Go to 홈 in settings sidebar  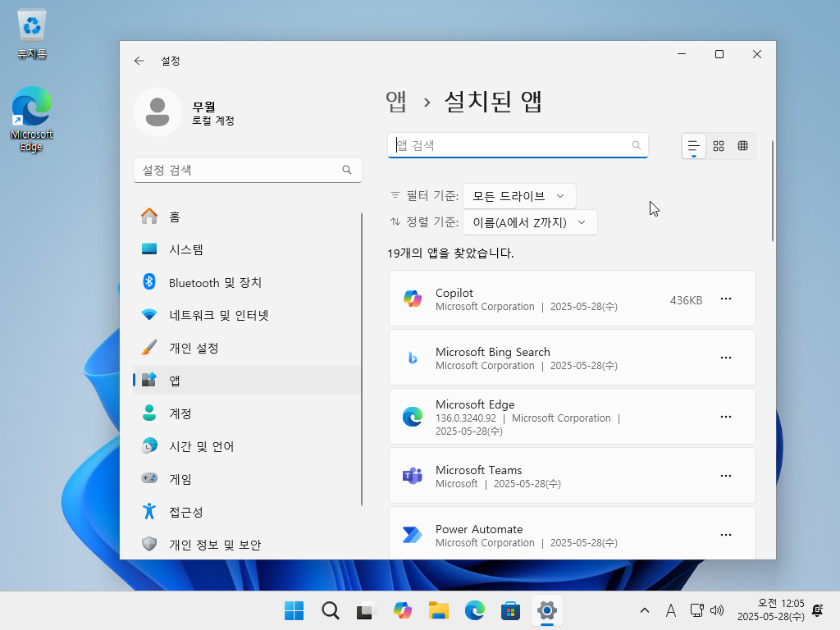pyautogui.click(x=247, y=217)
